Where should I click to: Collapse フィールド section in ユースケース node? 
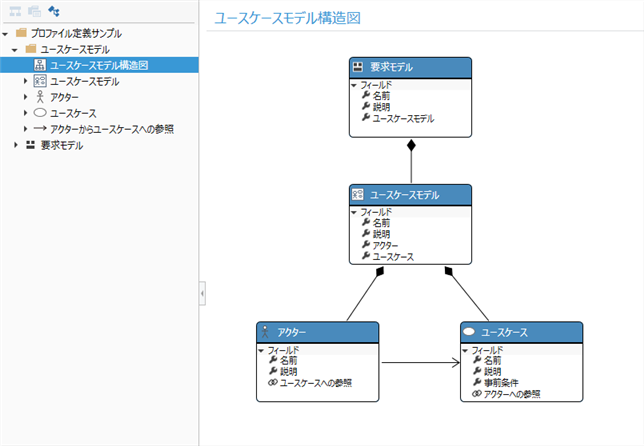coord(466,350)
